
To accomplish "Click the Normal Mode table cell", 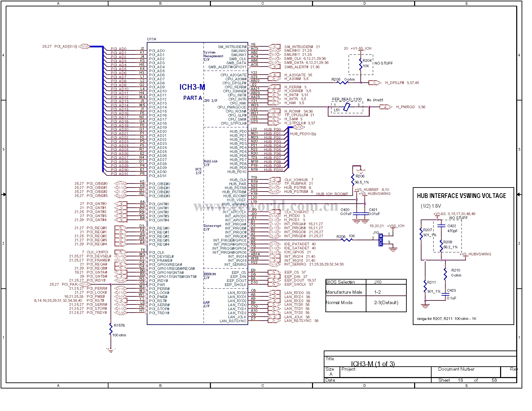I will coord(339,302).
